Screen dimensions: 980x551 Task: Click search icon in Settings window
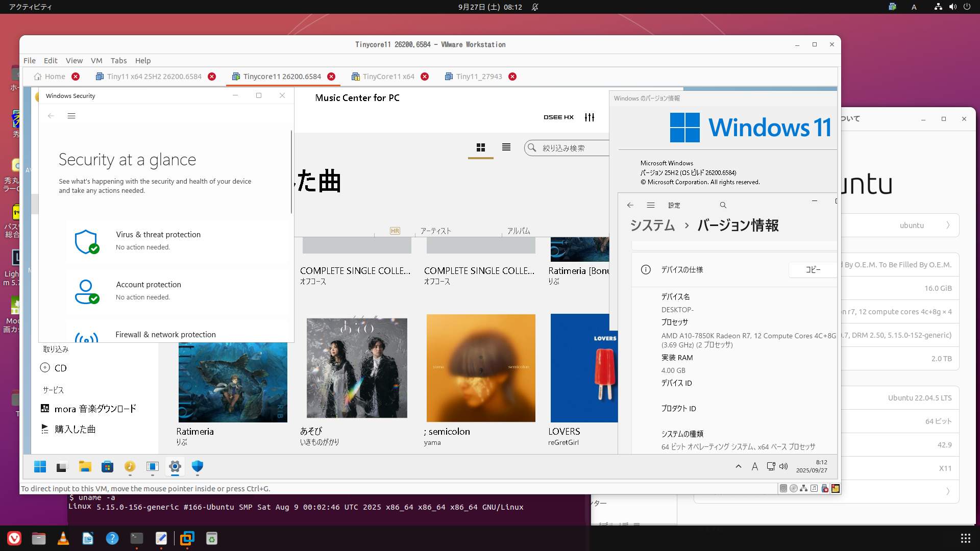click(x=723, y=205)
